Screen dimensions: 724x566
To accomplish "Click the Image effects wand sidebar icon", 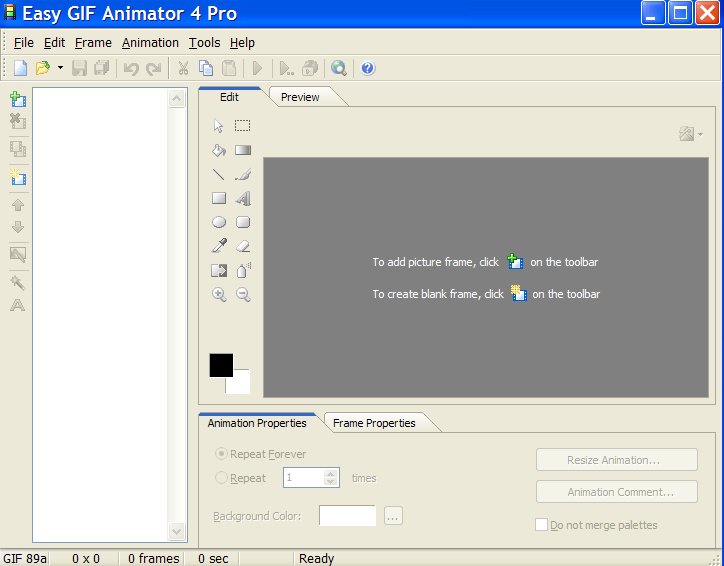I will (x=18, y=283).
